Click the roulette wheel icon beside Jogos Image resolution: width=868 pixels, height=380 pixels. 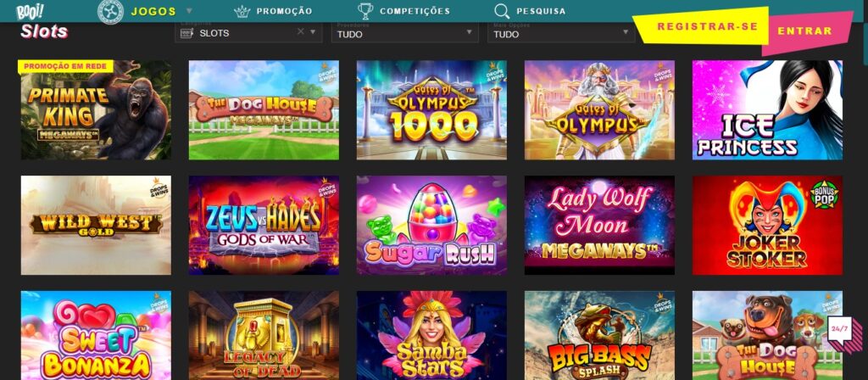[x=111, y=12]
